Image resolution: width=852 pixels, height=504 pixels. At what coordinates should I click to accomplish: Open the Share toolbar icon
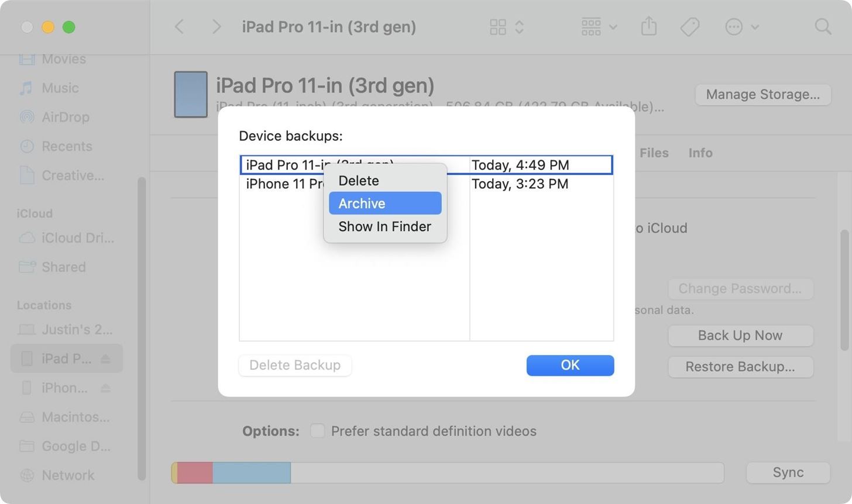648,26
